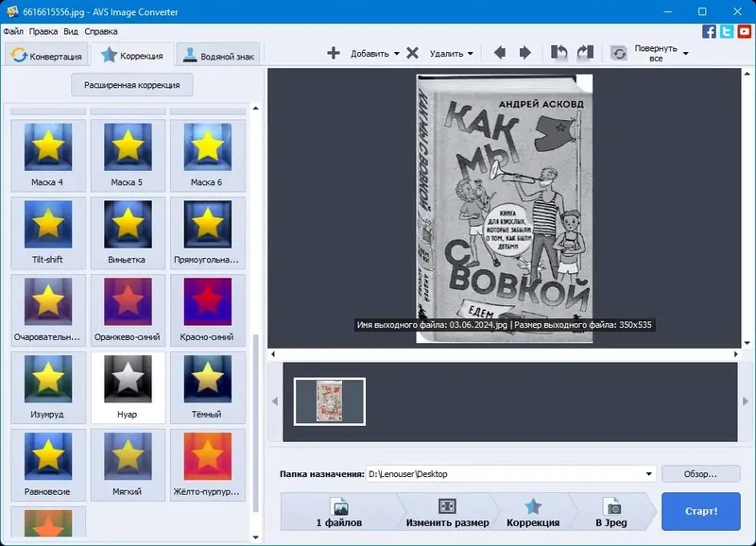
Task: Switch to the Водяной знак tab
Action: 218,55
